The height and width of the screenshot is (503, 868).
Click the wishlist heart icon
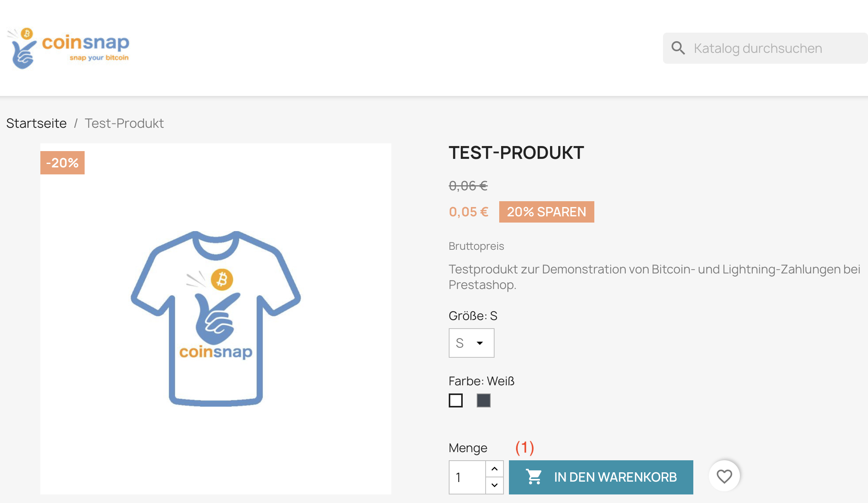[724, 476]
